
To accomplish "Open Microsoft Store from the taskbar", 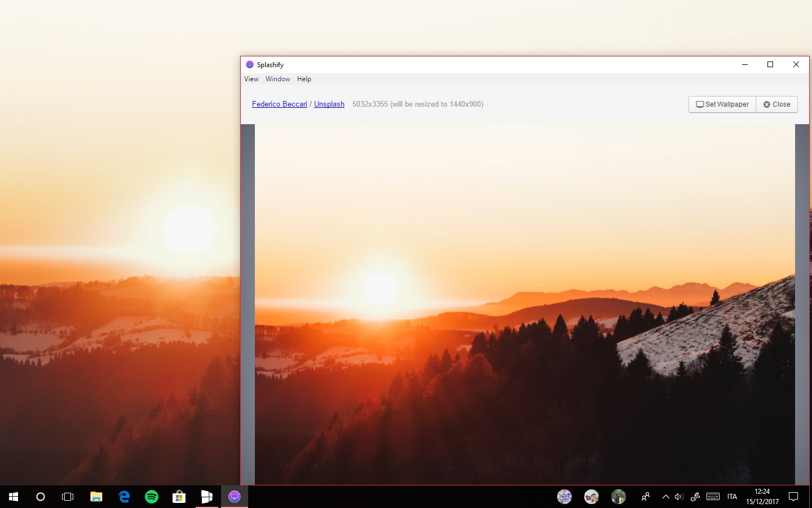I will (x=179, y=497).
